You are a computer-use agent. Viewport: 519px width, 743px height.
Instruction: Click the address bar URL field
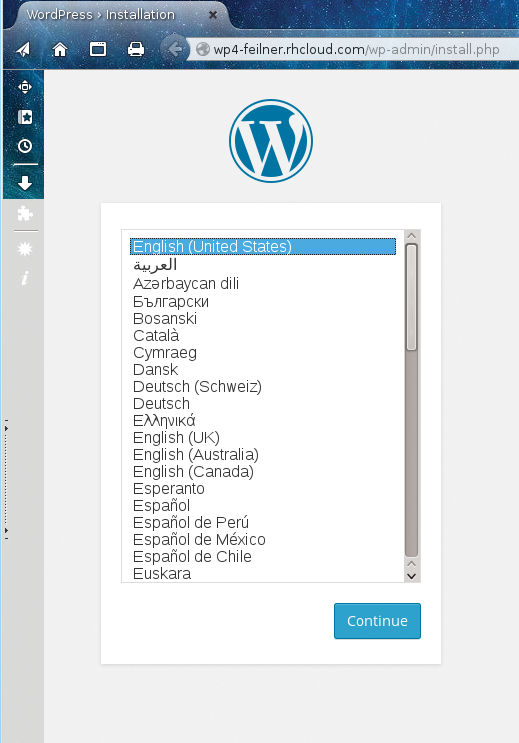click(x=355, y=49)
